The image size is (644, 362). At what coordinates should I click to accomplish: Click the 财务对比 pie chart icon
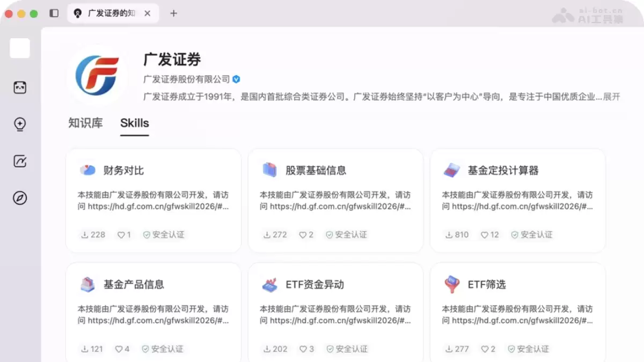(x=87, y=171)
